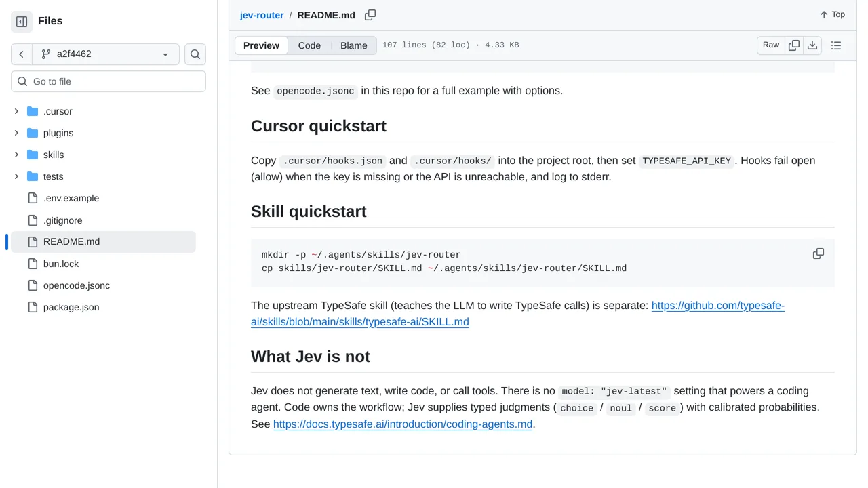The width and height of the screenshot is (868, 488).
Task: Click the package.json file icon
Action: (33, 307)
